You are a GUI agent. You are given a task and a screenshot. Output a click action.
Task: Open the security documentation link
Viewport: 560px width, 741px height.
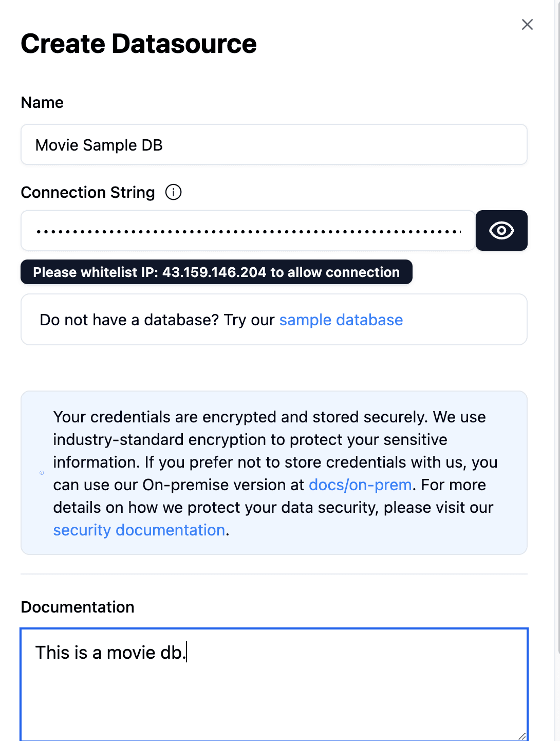(139, 530)
